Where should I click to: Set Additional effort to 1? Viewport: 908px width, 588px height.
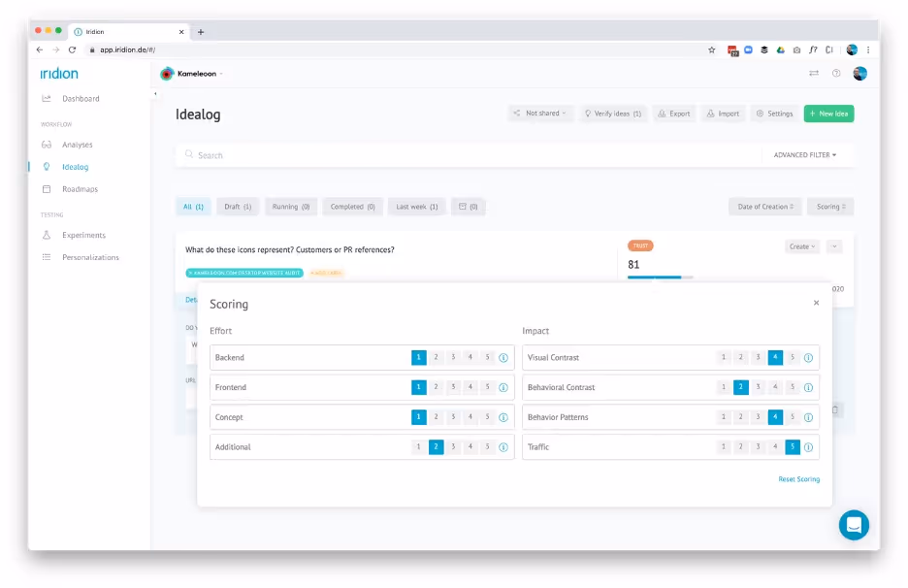pyautogui.click(x=419, y=446)
